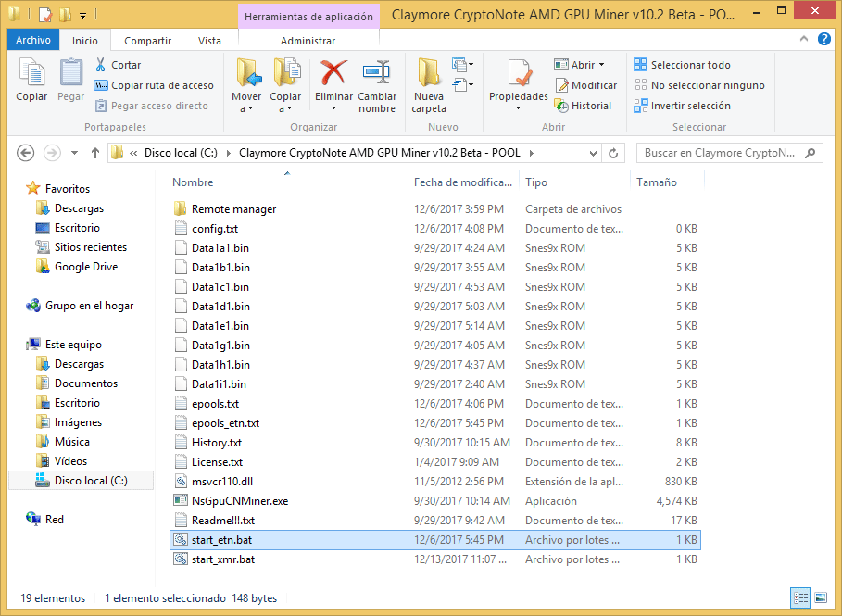
Task: Click the Historial button
Action: click(x=584, y=106)
